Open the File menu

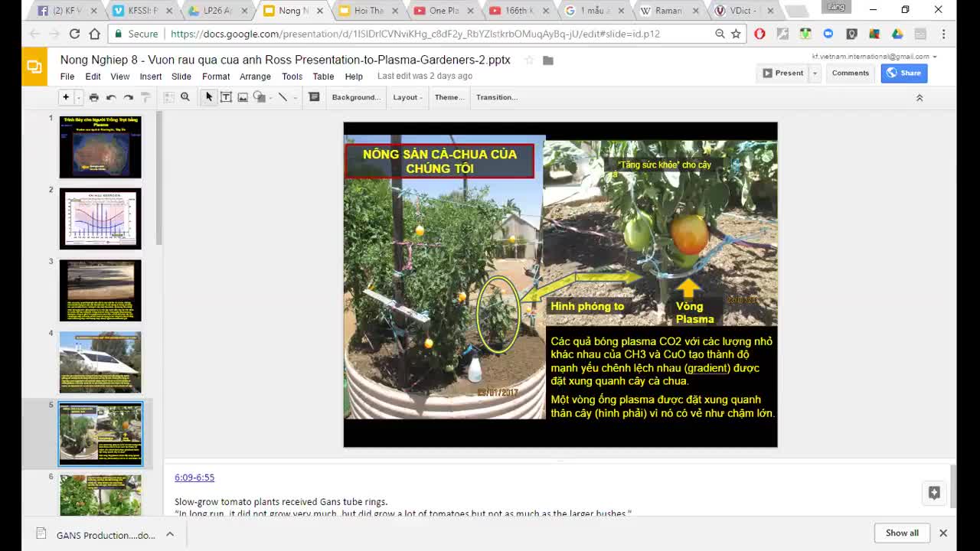[67, 77]
